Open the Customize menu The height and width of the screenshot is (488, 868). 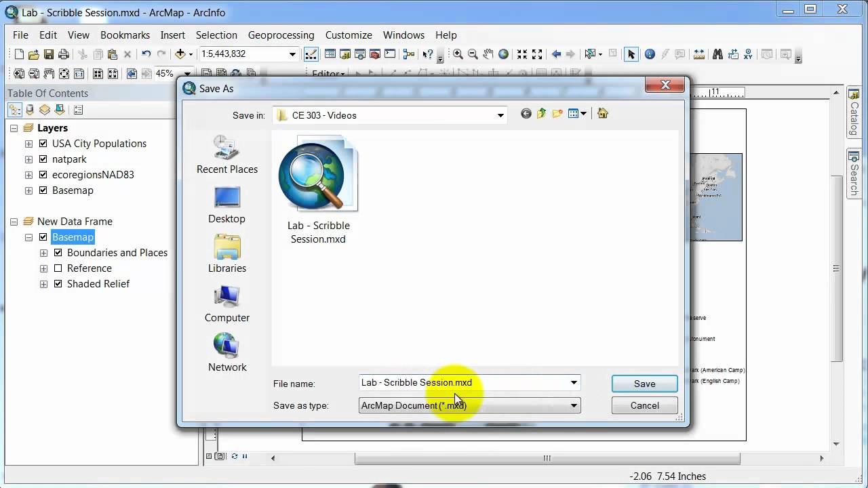pyautogui.click(x=349, y=35)
